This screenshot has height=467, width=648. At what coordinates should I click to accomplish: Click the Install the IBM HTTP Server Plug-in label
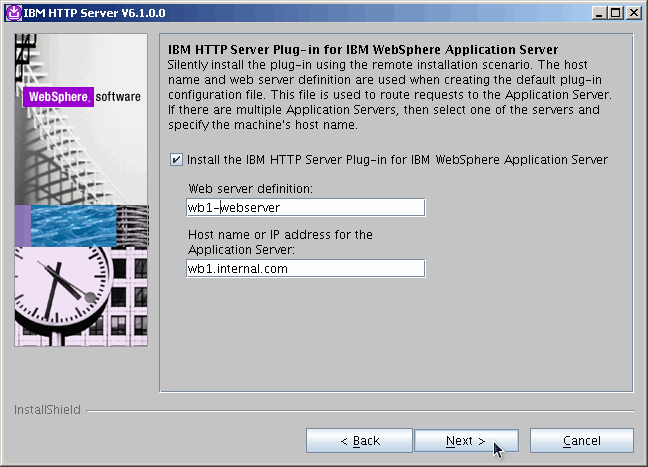point(397,160)
